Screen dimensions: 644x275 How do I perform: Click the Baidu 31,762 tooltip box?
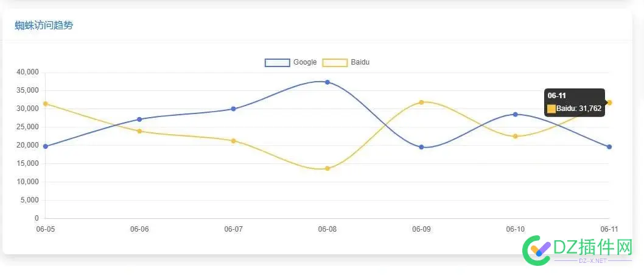pyautogui.click(x=574, y=102)
